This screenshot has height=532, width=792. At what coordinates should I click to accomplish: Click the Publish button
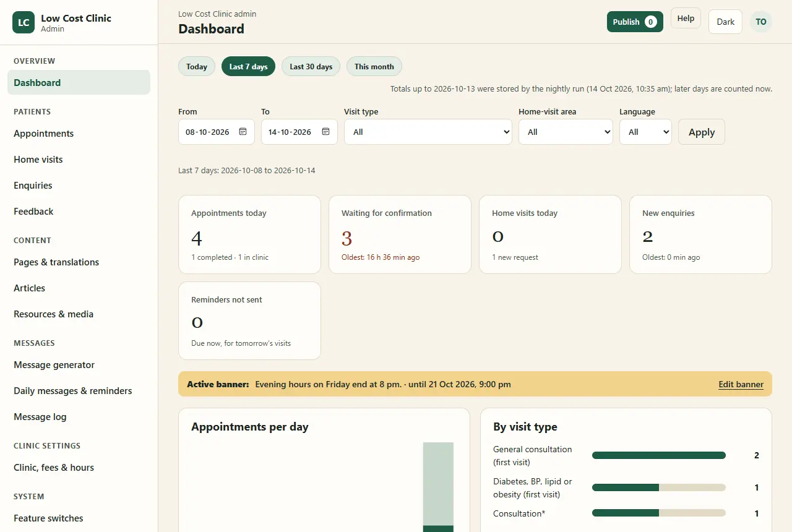635,22
